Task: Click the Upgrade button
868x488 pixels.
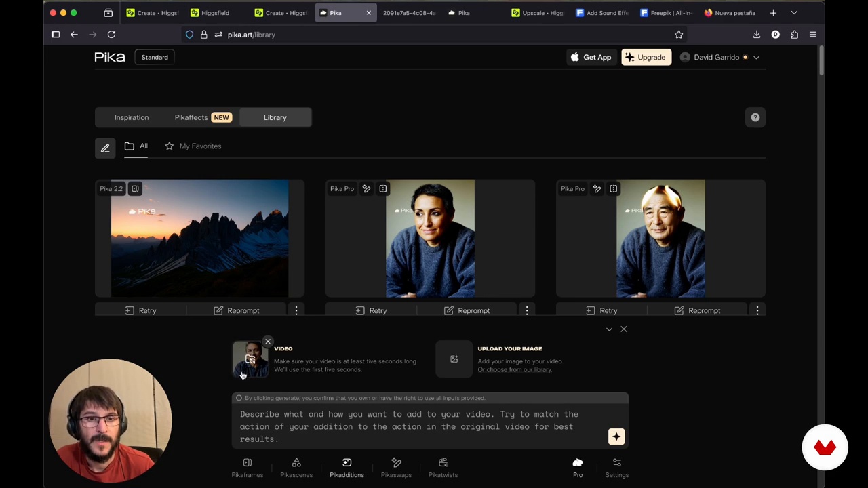Action: tap(646, 57)
